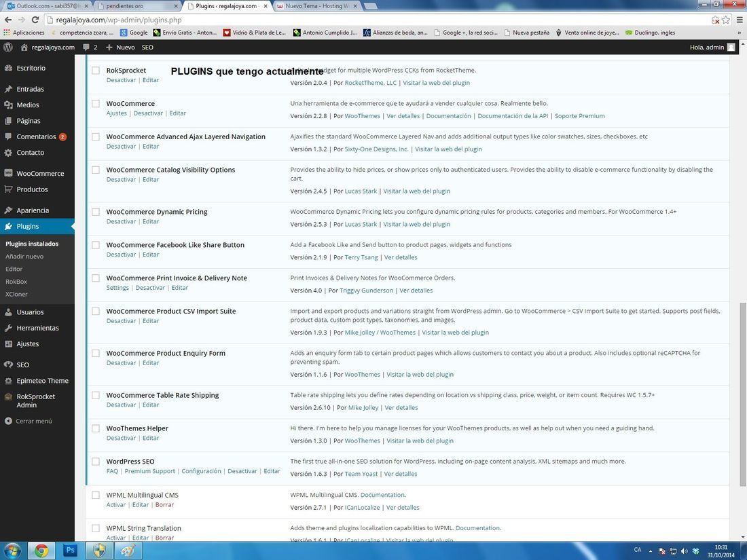Image resolution: width=747 pixels, height=560 pixels.
Task: Check WPML Multilingual CMS checkbox
Action: point(96,496)
